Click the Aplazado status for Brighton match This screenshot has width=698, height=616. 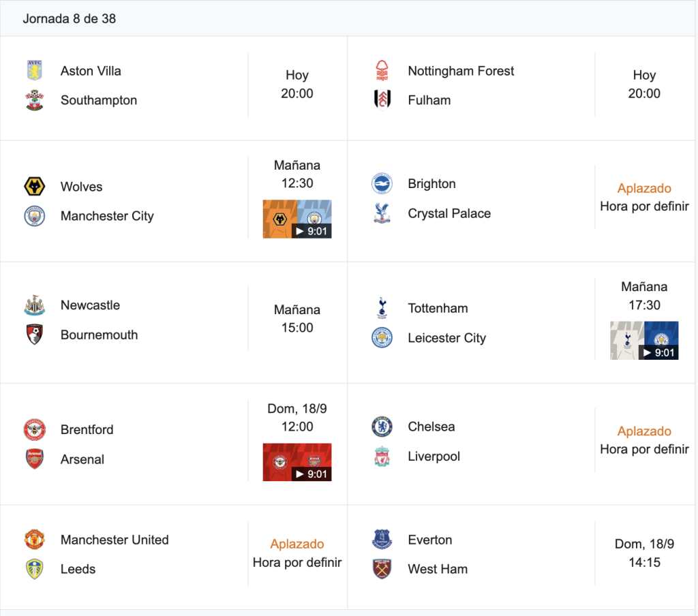click(x=644, y=188)
